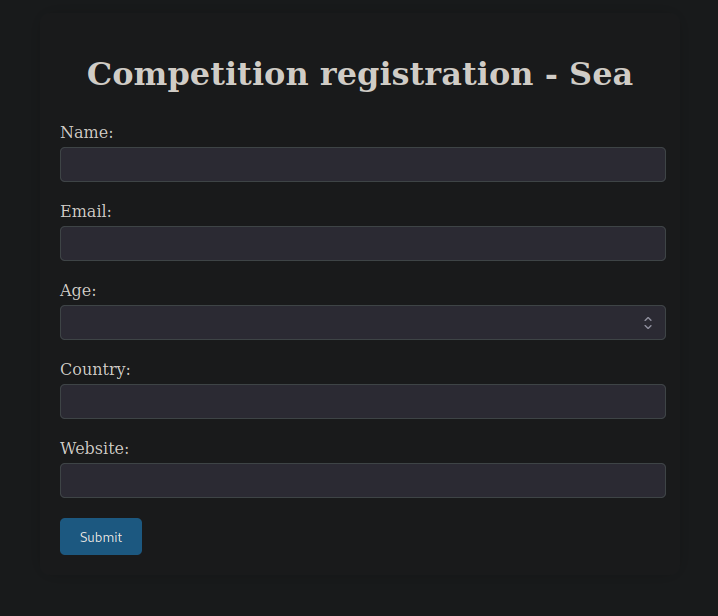The width and height of the screenshot is (718, 616).
Task: Click into the Email input field
Action: pos(362,244)
